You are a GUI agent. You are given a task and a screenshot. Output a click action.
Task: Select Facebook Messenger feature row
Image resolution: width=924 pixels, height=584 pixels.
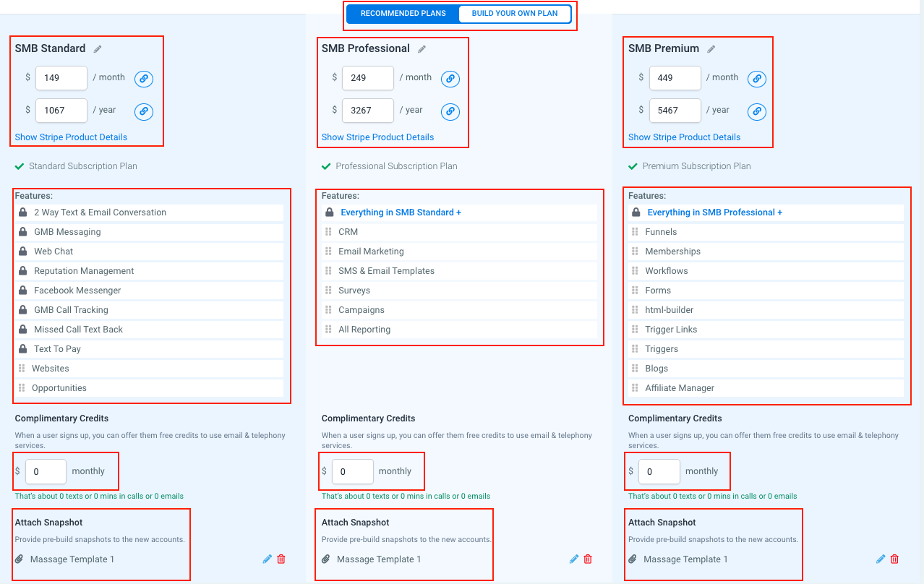tap(150, 291)
